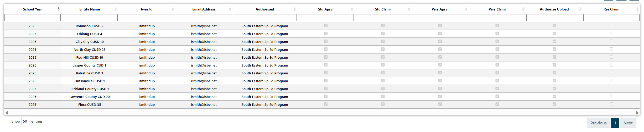Click the Previous page button

coord(599,123)
